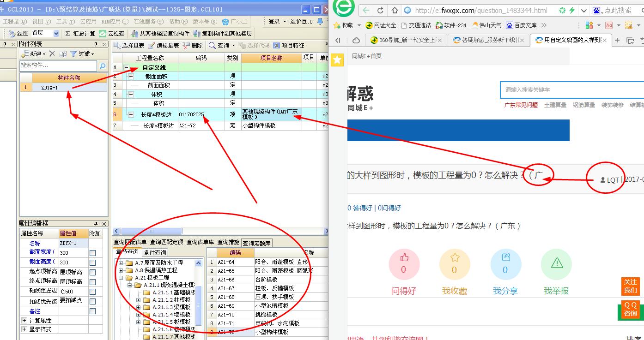Switch to 条件查询 tab
Viewport: 644px width, 340px height.
155,252
